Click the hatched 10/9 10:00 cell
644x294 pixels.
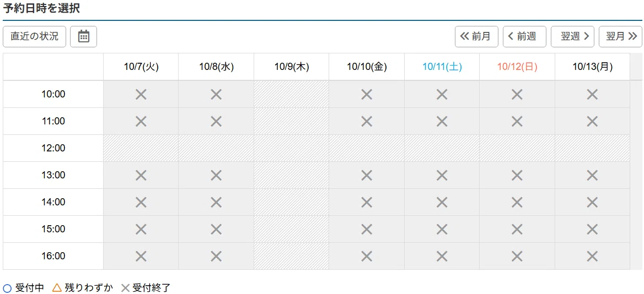point(291,94)
